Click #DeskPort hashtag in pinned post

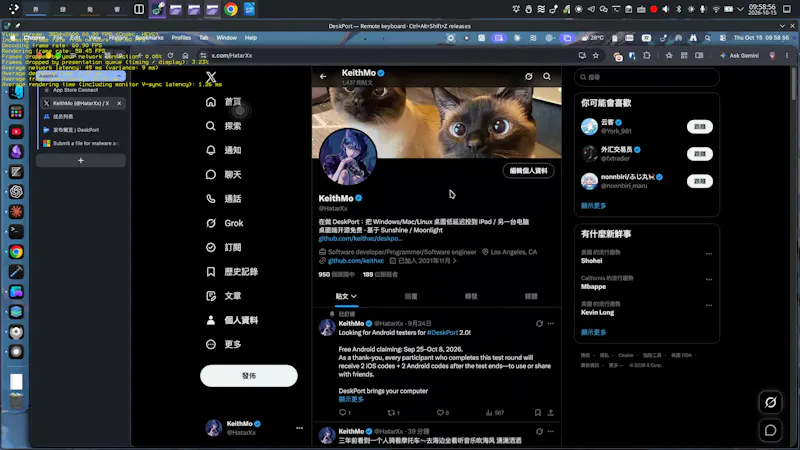click(x=442, y=333)
